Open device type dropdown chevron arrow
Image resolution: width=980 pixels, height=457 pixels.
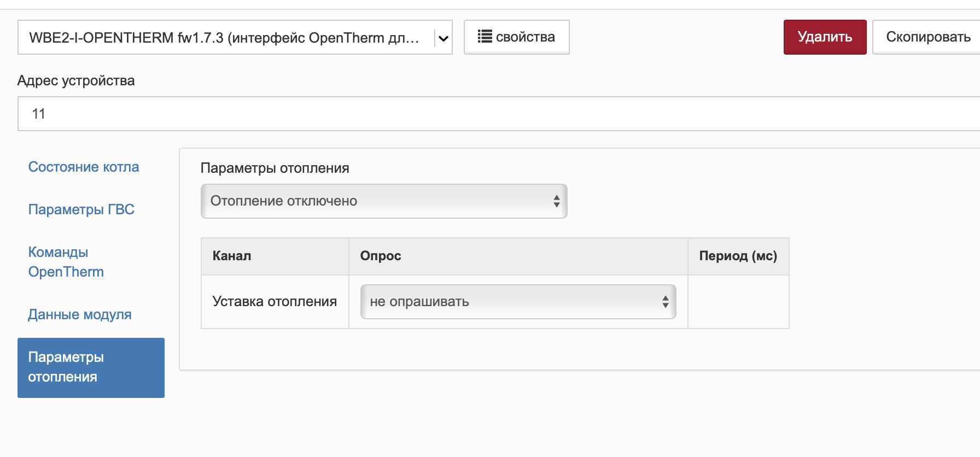[x=444, y=38]
